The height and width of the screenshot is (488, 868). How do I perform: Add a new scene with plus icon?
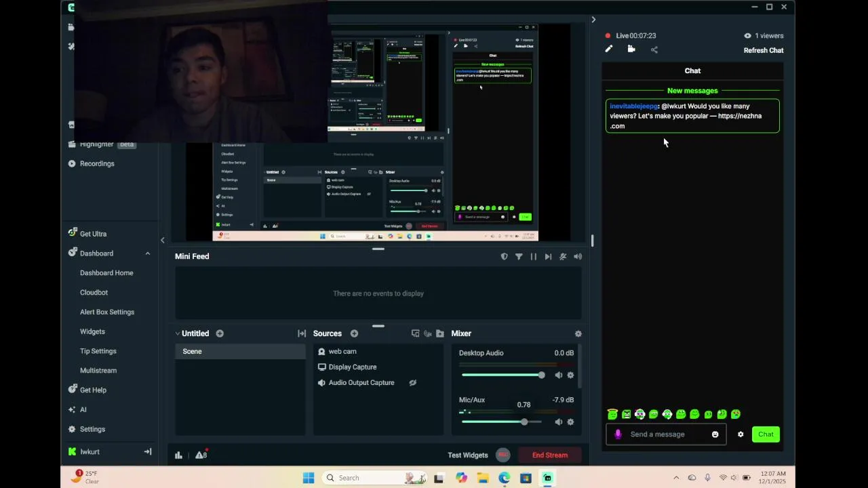click(x=220, y=333)
